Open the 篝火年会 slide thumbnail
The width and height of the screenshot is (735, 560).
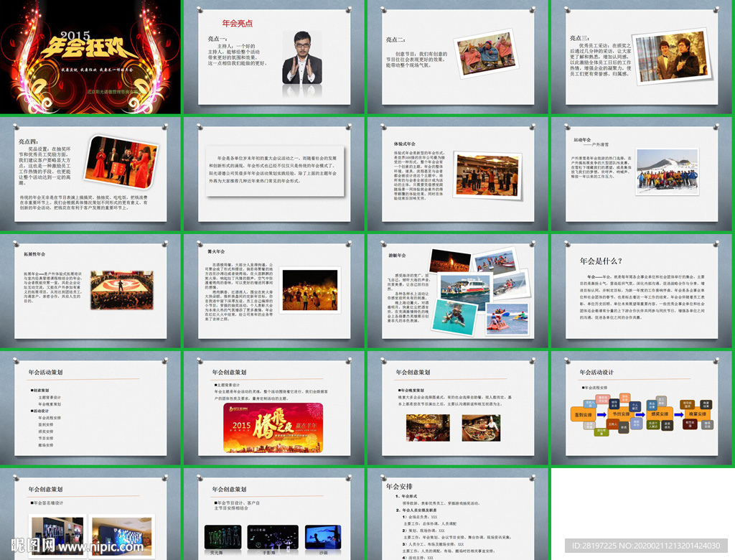pyautogui.click(x=274, y=291)
